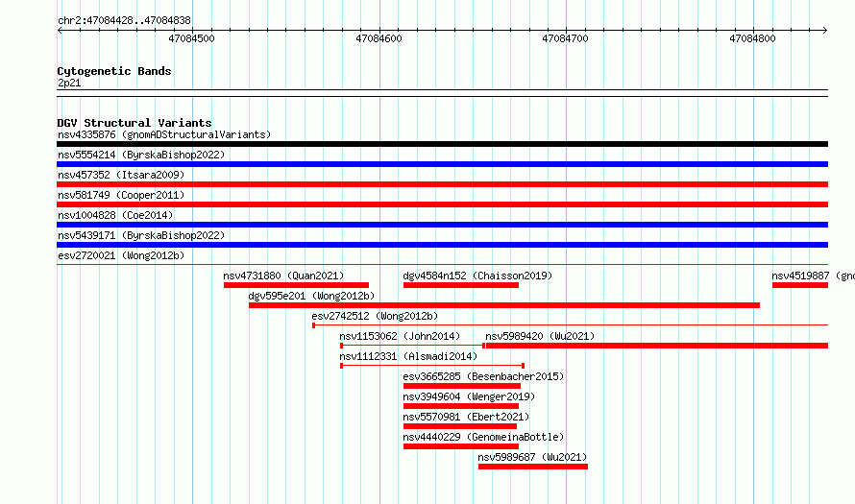Click the esv2720021 Wong2012b label
This screenshot has width=855, height=504.
[x=121, y=255]
